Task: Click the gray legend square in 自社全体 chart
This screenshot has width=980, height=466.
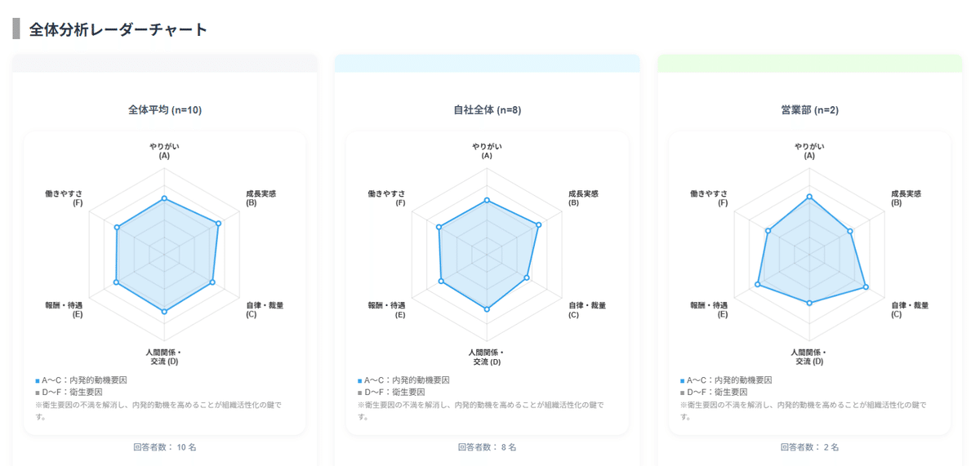Action: point(359,393)
